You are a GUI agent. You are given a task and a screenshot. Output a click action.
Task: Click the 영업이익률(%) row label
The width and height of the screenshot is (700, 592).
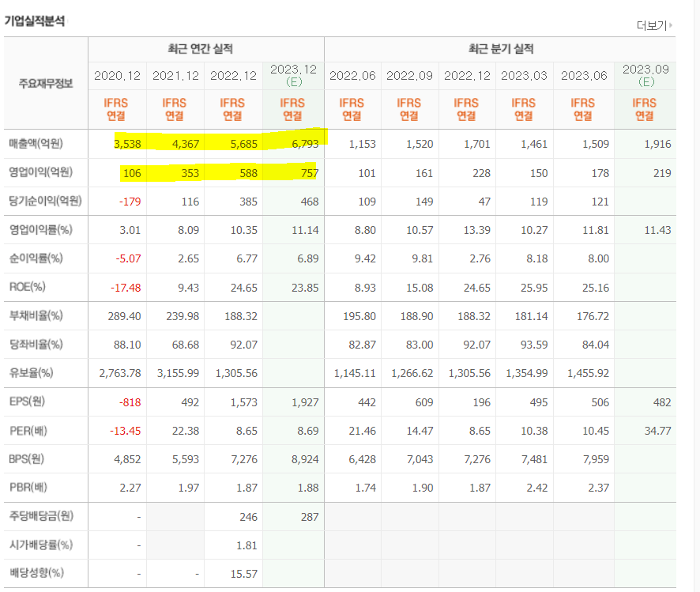[40, 230]
